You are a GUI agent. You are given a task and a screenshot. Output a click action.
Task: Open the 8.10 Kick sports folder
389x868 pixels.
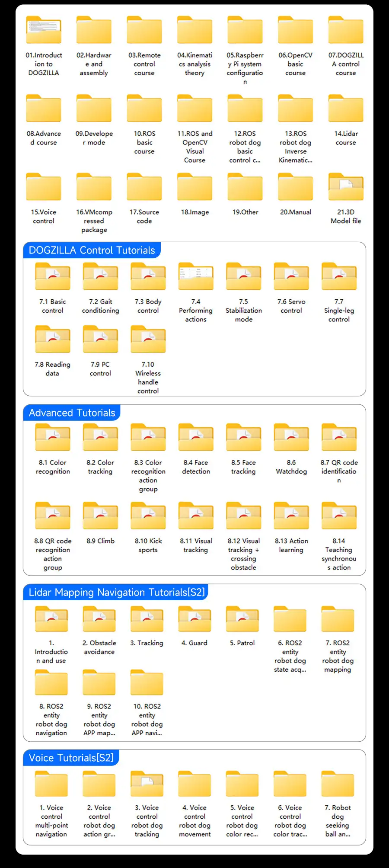[148, 516]
